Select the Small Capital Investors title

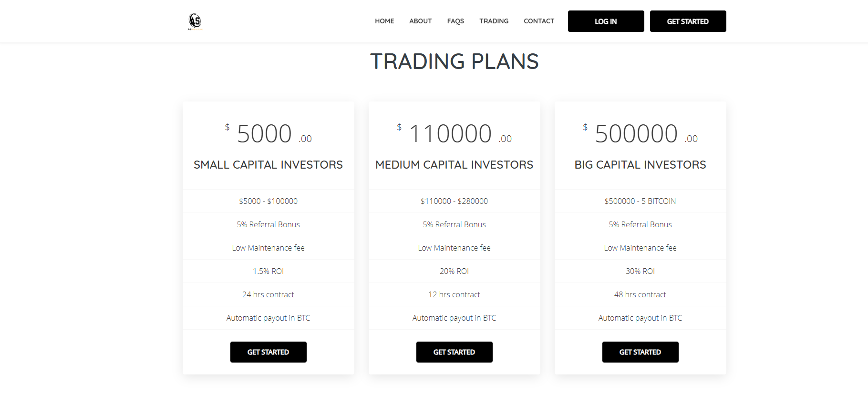[x=268, y=165]
